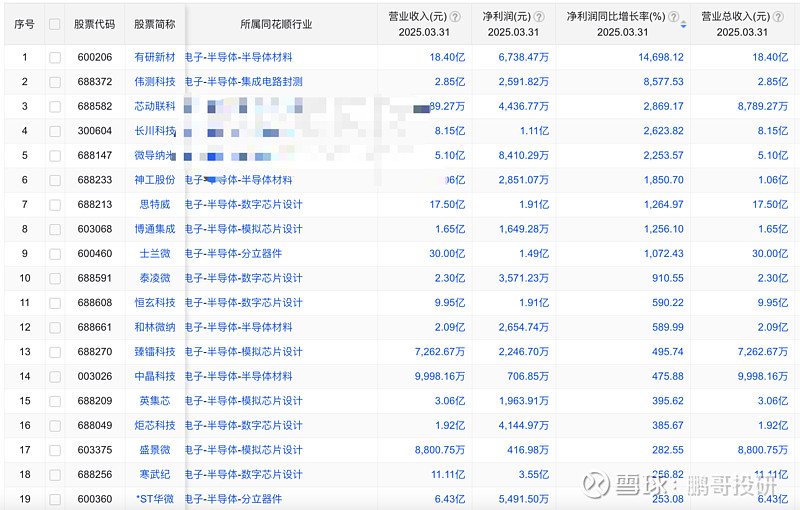Viewport: 800px width, 510px height.
Task: Click net profit value 3.55亿
Action: (534, 474)
